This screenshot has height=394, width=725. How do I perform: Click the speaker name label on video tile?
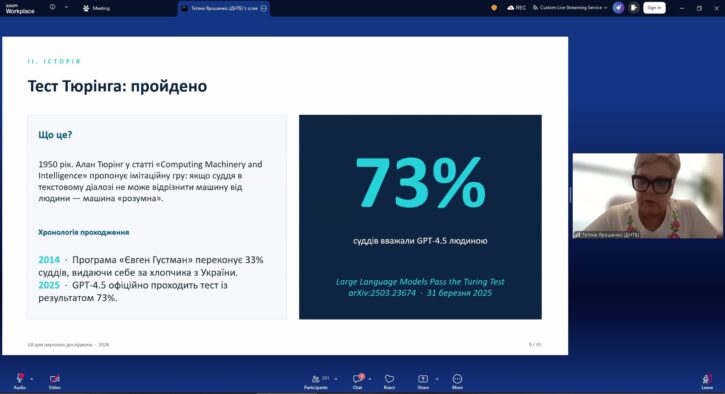(607, 235)
